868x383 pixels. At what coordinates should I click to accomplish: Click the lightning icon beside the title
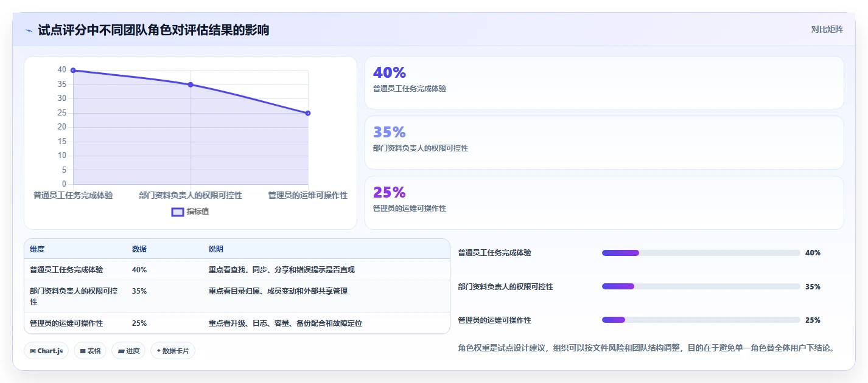pyautogui.click(x=29, y=30)
